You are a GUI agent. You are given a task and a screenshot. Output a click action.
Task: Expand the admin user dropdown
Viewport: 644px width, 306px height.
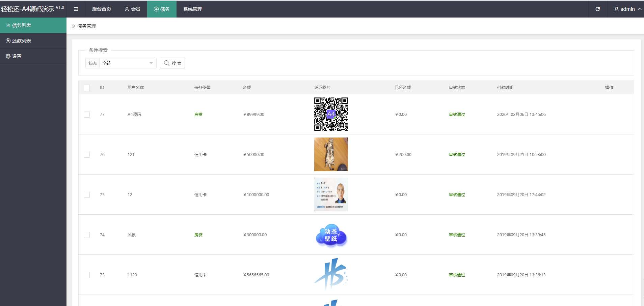627,9
